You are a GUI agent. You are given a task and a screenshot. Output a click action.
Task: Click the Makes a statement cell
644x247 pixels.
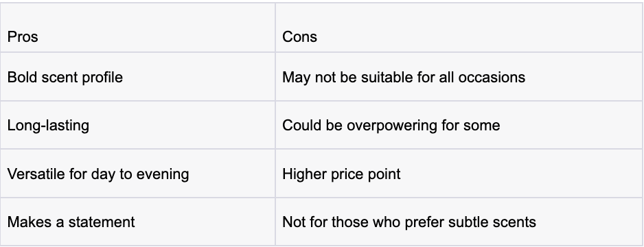137,222
